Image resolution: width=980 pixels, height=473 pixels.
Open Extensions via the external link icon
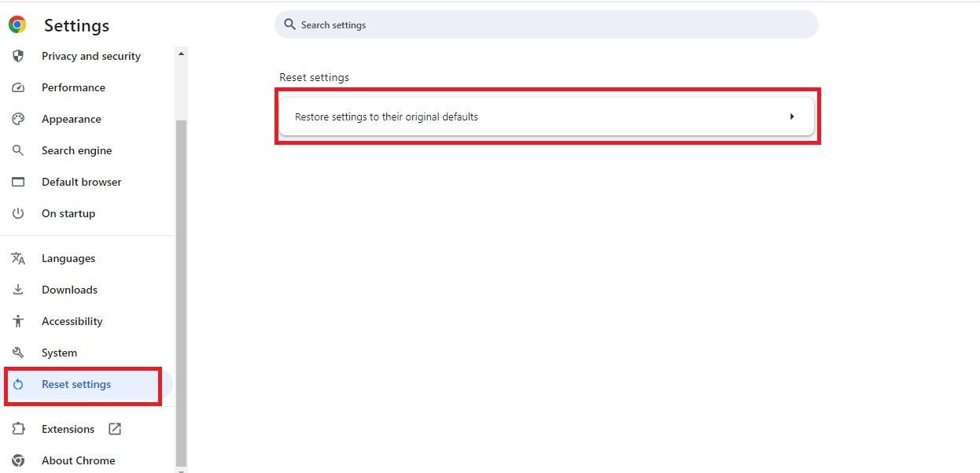(x=115, y=429)
